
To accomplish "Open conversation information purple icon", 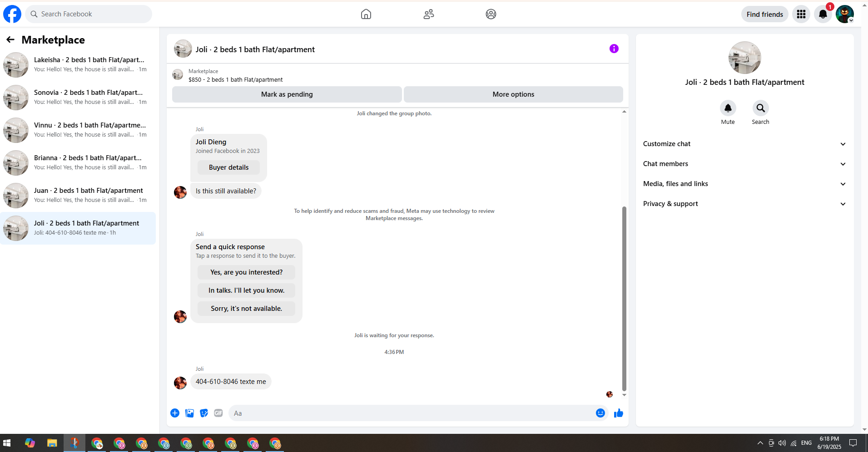I will (x=614, y=49).
